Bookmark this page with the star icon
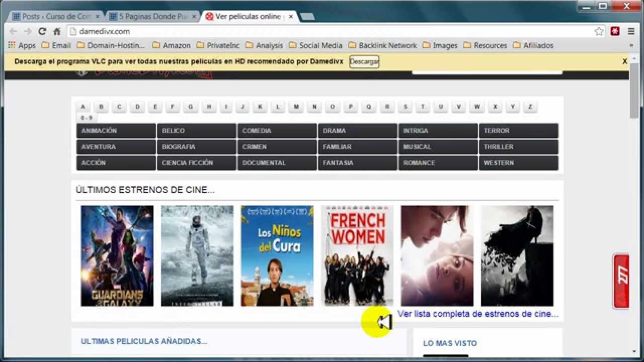Viewport: 644px width, 362px height. pos(599,31)
